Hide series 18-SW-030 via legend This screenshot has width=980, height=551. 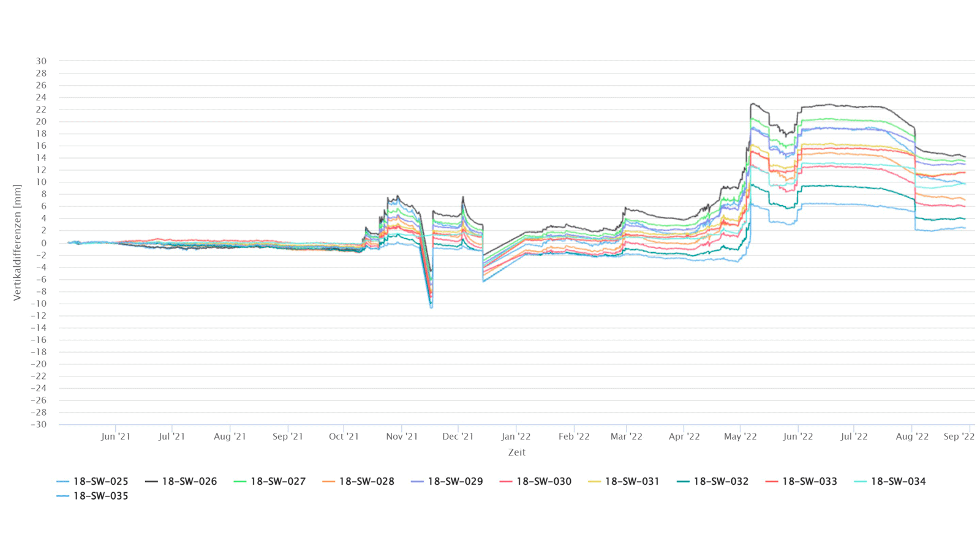[535, 481]
